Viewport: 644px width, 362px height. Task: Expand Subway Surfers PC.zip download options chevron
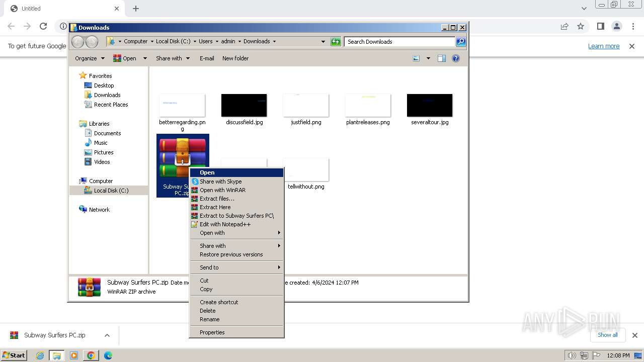pyautogui.click(x=107, y=335)
